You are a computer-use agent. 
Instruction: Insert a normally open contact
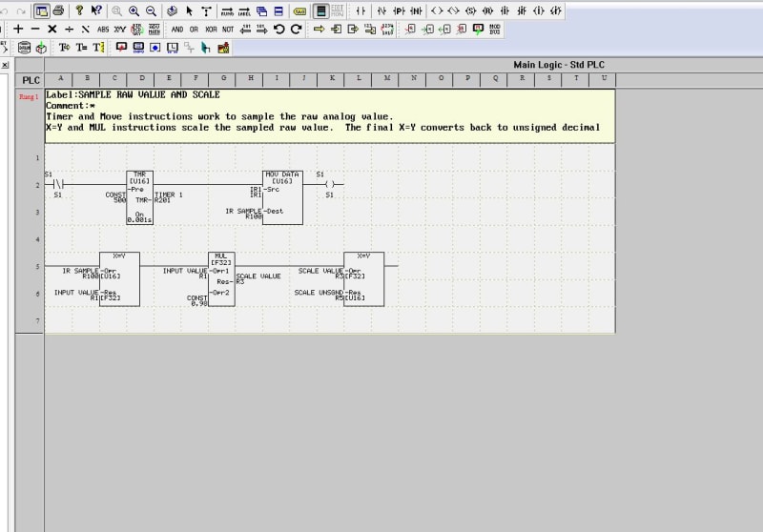coord(361,10)
